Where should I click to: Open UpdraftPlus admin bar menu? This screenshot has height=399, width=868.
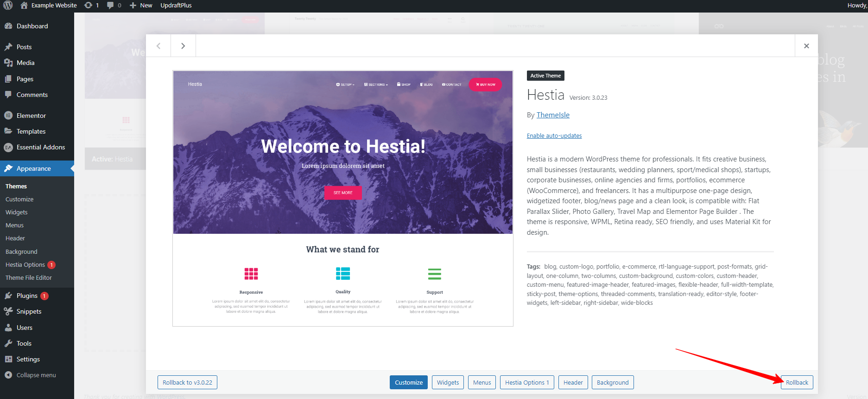click(176, 5)
